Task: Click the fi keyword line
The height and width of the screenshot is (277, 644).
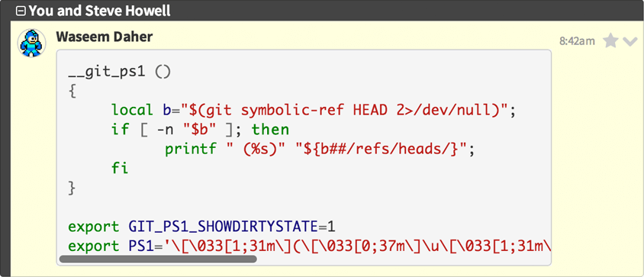Action: [120, 168]
